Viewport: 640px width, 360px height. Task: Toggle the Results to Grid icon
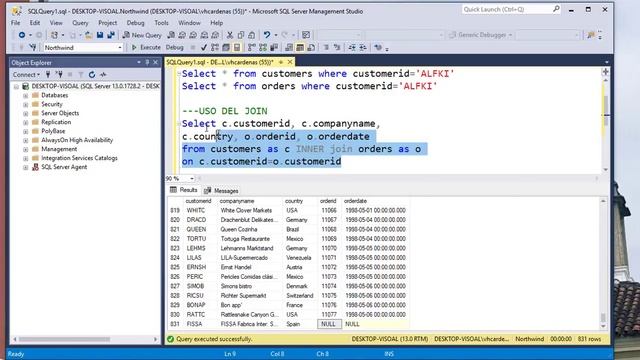click(x=300, y=48)
